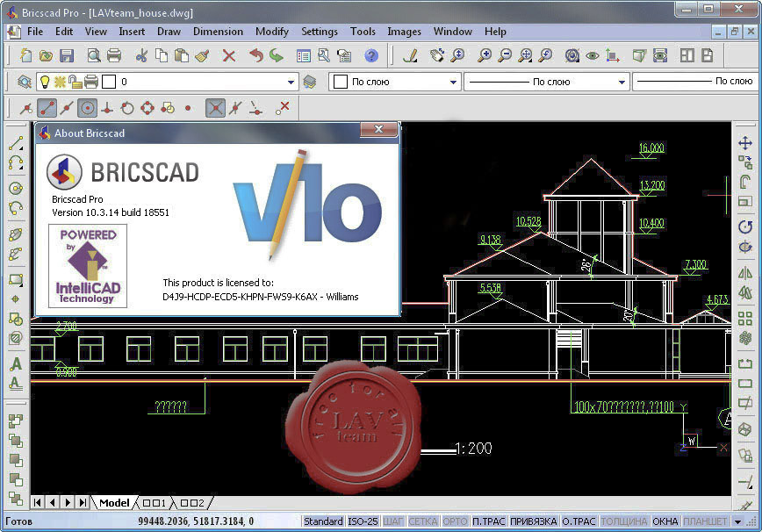Select the Circle draw tool
The height and width of the screenshot is (532, 762).
pyautogui.click(x=16, y=188)
